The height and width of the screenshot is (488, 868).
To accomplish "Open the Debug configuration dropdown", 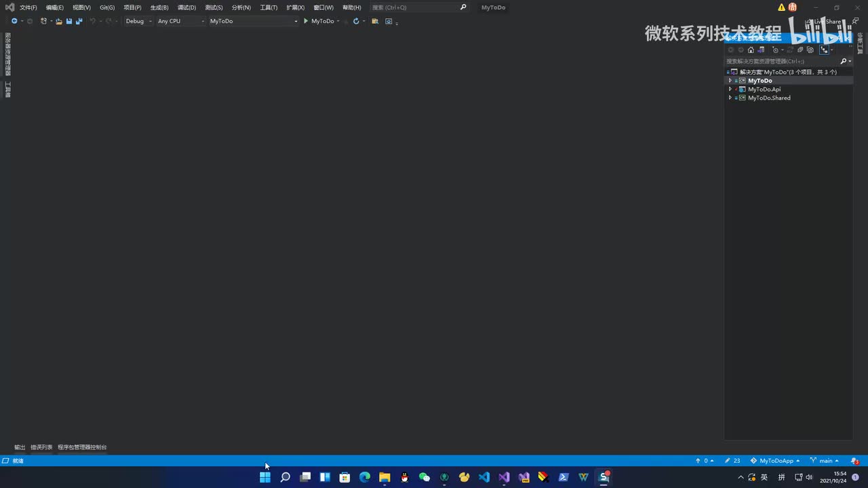I will [138, 21].
